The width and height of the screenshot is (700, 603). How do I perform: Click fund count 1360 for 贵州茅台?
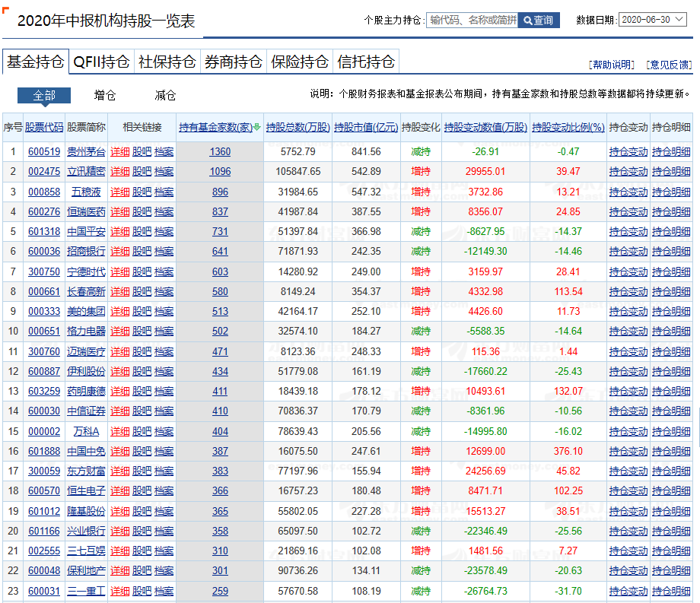pyautogui.click(x=220, y=151)
